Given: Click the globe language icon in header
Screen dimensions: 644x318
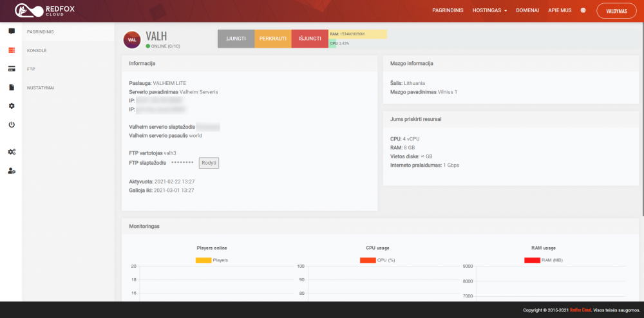Looking at the screenshot, I should tap(583, 10).
